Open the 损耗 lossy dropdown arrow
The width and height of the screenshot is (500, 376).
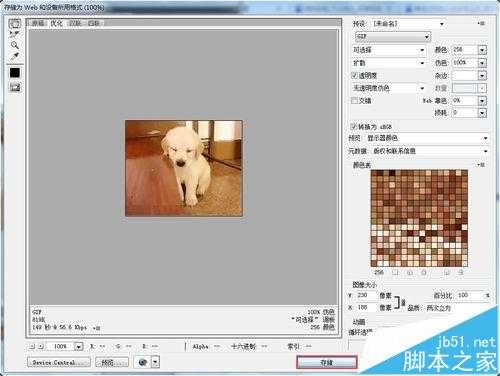point(482,113)
